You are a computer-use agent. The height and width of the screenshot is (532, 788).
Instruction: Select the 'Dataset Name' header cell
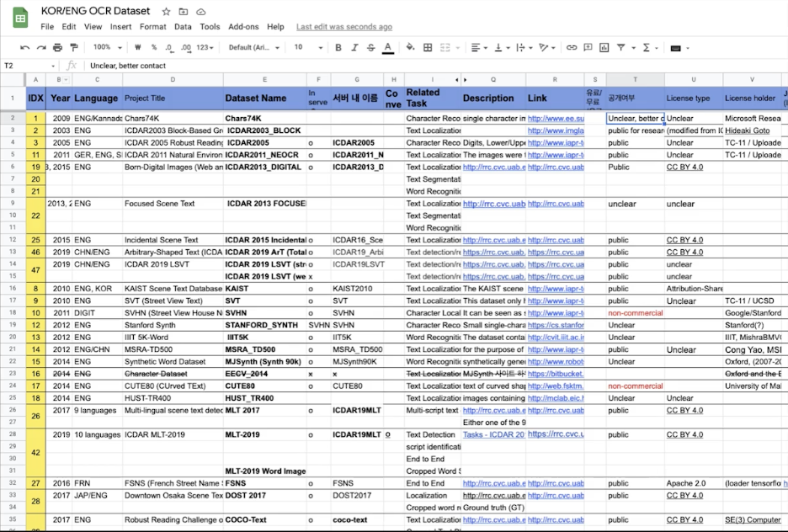pyautogui.click(x=265, y=98)
